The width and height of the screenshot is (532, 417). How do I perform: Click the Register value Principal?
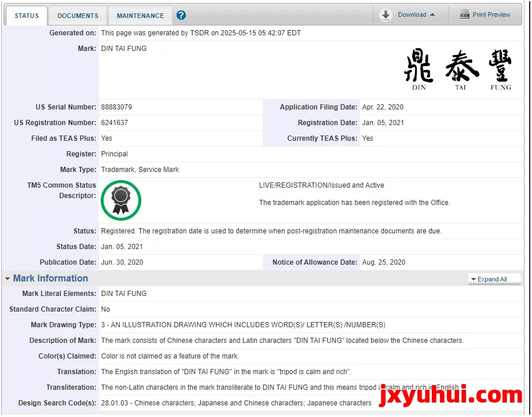point(115,154)
